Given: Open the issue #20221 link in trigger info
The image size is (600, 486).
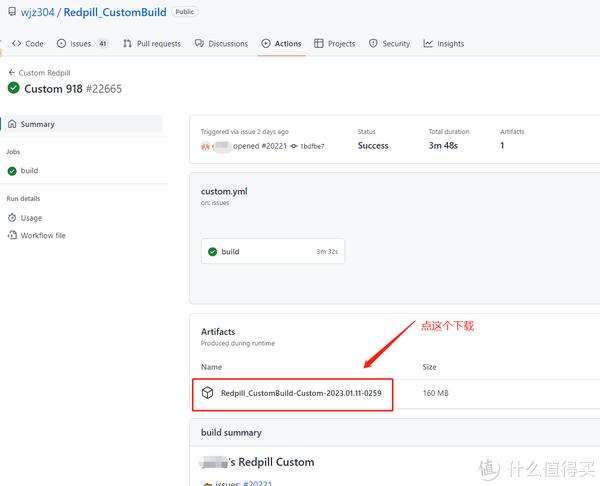Looking at the screenshot, I should point(274,146).
